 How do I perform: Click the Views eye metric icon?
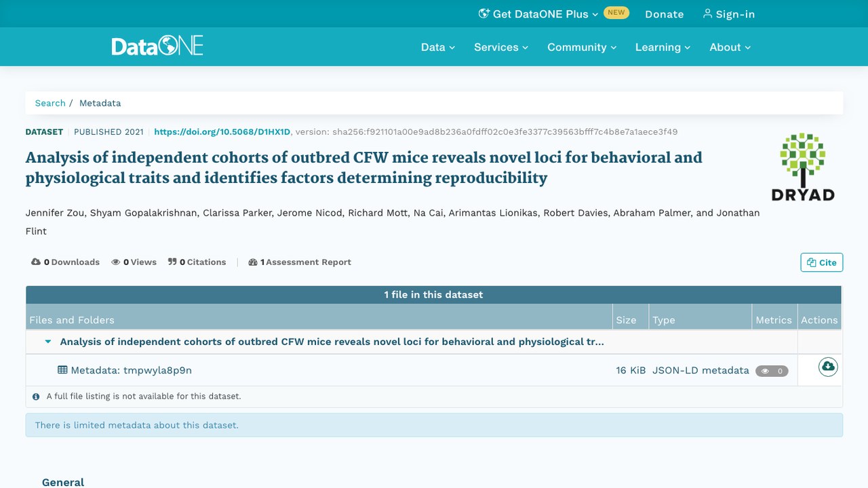116,262
